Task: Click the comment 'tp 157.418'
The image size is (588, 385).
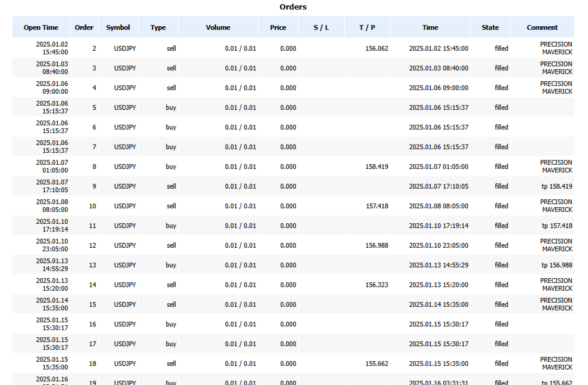Action: click(x=557, y=226)
